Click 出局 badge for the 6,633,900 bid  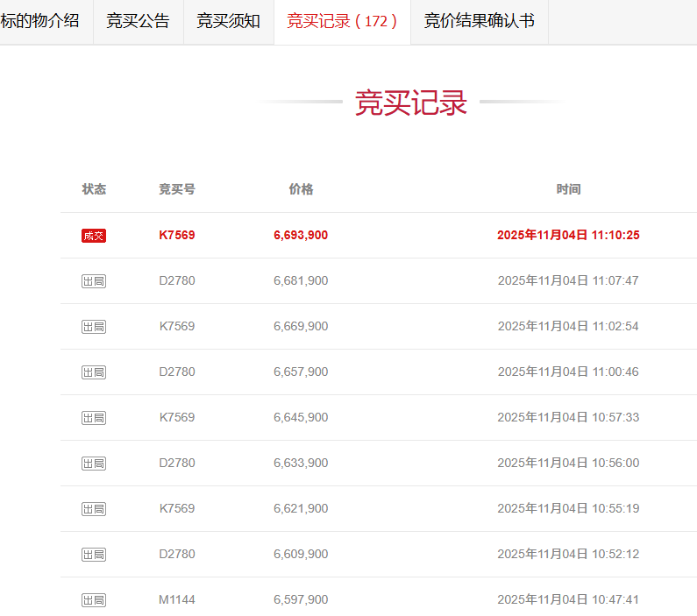(x=94, y=464)
